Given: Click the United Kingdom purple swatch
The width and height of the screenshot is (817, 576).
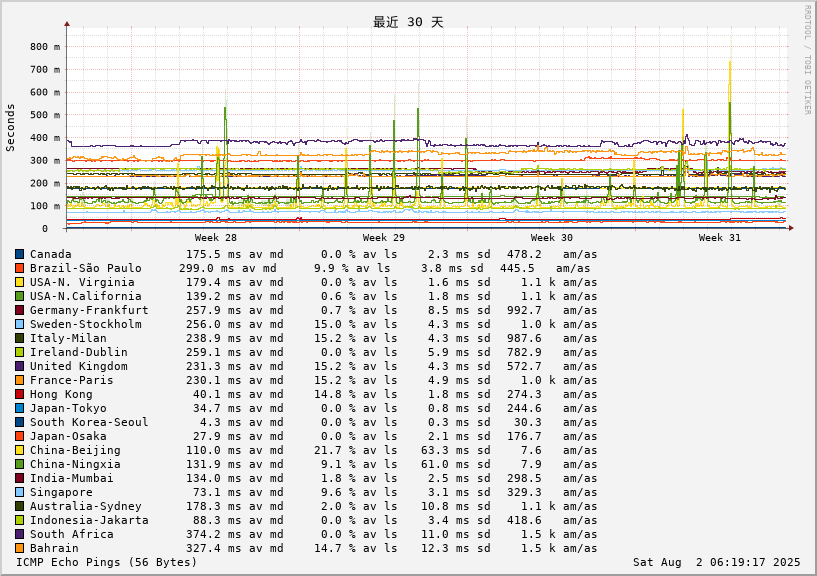Looking at the screenshot, I should pyautogui.click(x=19, y=366).
